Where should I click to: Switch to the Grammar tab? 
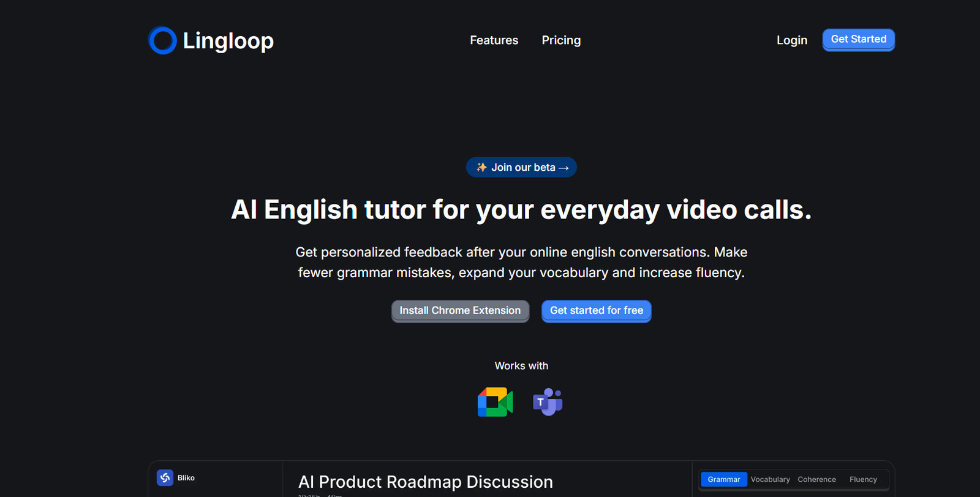pos(723,479)
